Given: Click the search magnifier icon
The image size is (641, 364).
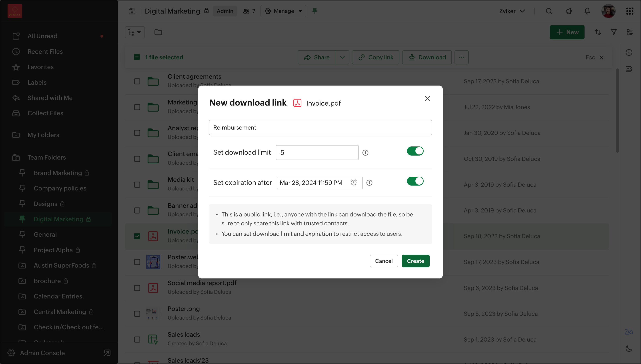Looking at the screenshot, I should pyautogui.click(x=549, y=11).
